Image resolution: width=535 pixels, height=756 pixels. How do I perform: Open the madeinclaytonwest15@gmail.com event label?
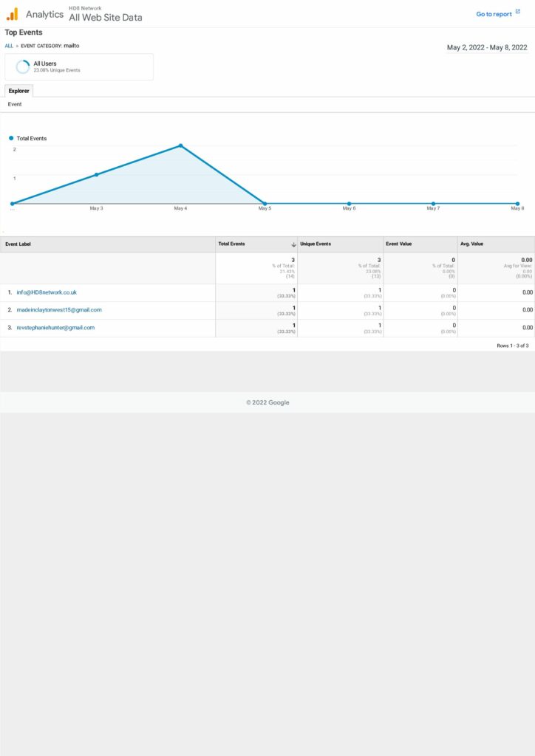coord(59,310)
